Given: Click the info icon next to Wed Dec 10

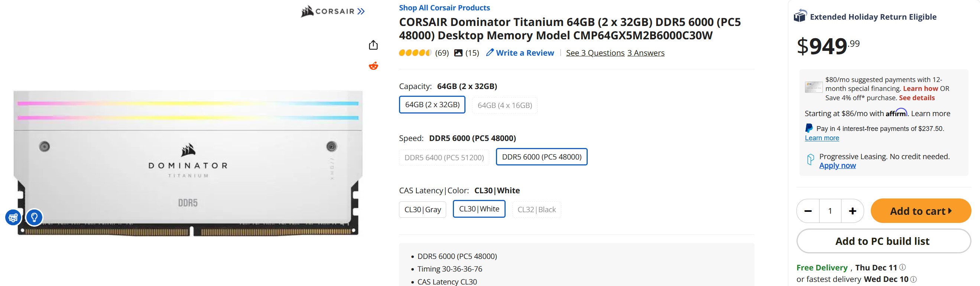Looking at the screenshot, I should click(x=914, y=280).
